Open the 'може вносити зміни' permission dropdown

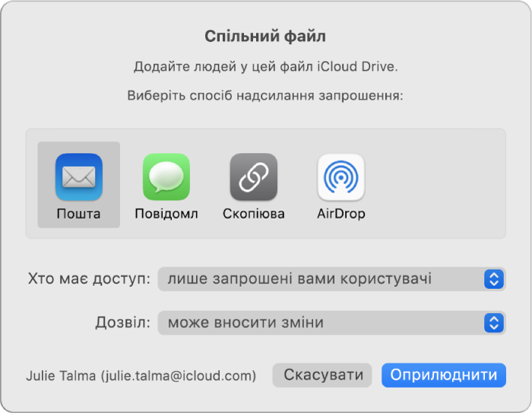(x=319, y=322)
